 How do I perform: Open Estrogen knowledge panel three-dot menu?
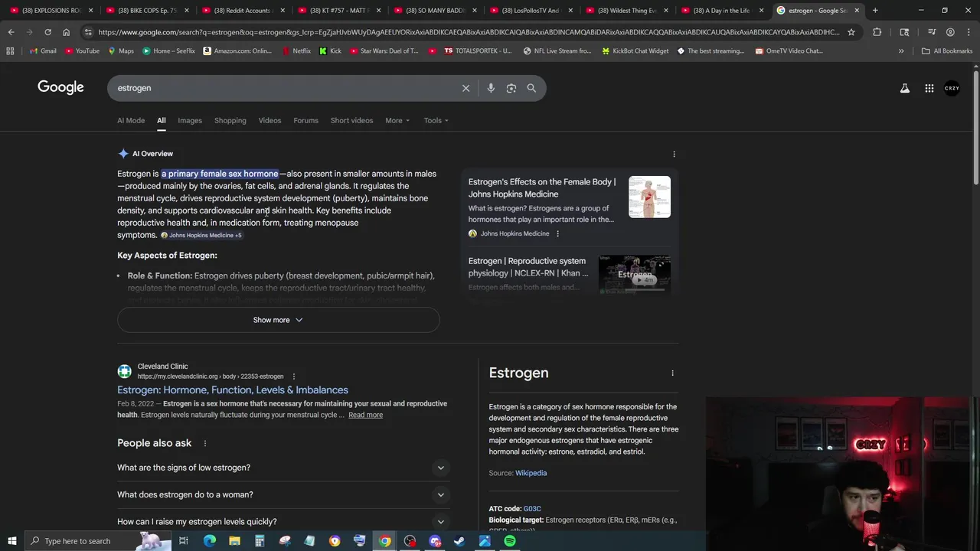pyautogui.click(x=672, y=373)
